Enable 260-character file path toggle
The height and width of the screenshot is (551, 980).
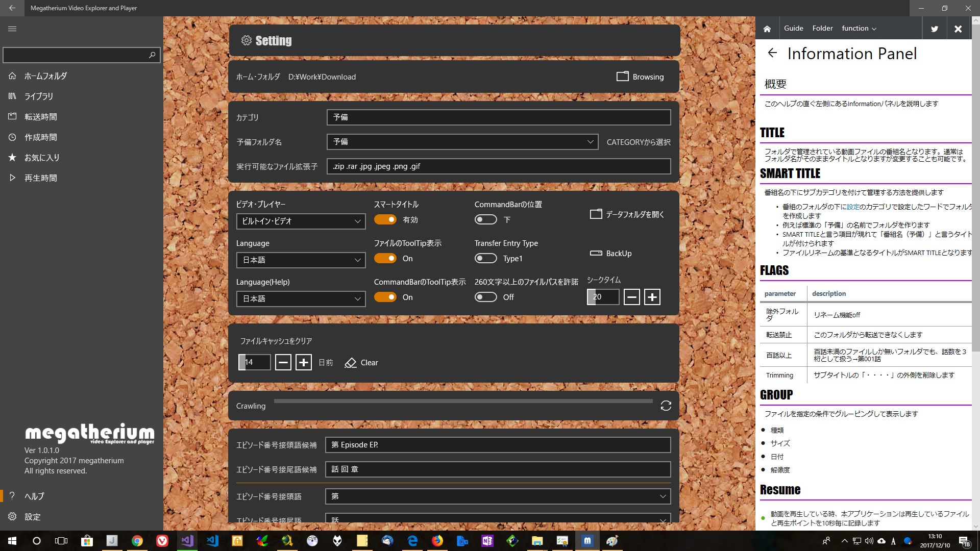pyautogui.click(x=485, y=297)
